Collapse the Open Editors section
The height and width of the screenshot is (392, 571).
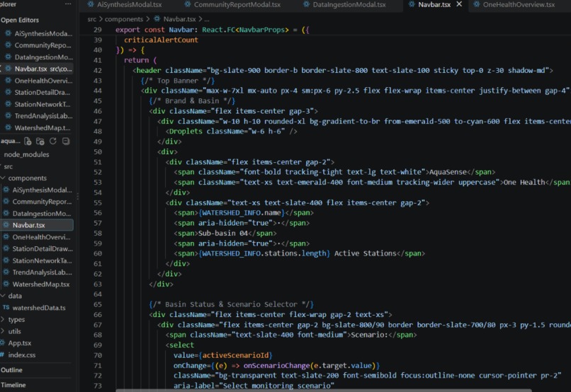point(20,20)
